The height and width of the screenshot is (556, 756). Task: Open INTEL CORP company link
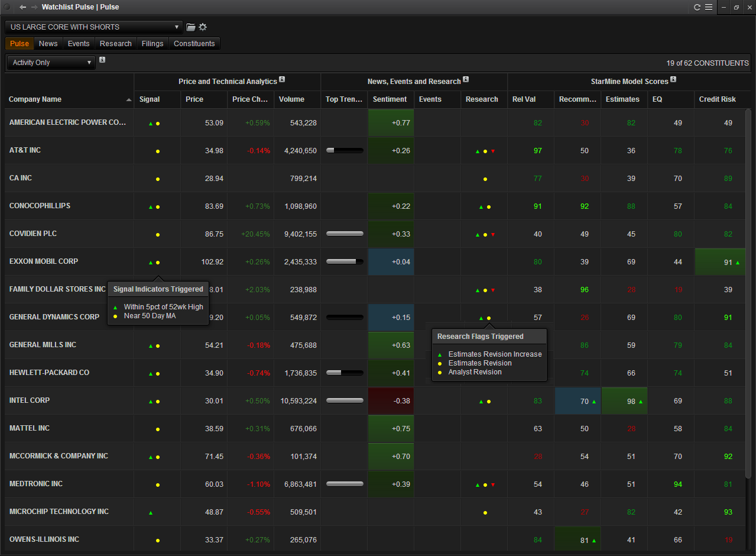tap(30, 400)
